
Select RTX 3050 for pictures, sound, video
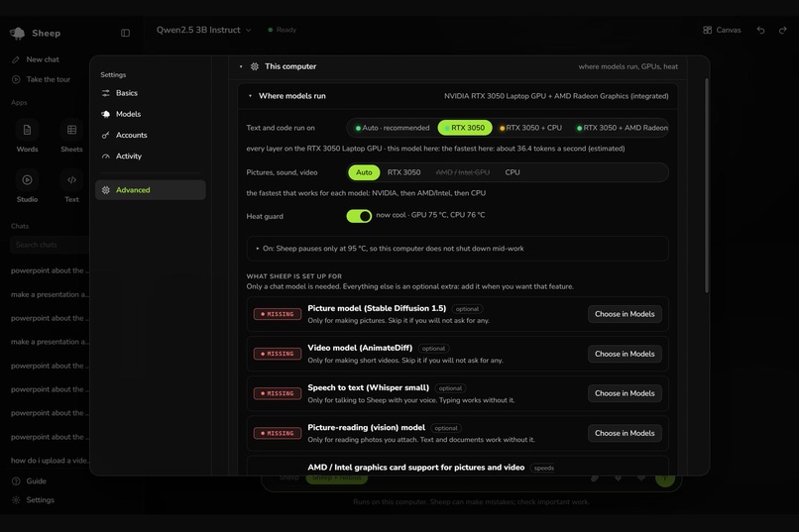coord(403,172)
